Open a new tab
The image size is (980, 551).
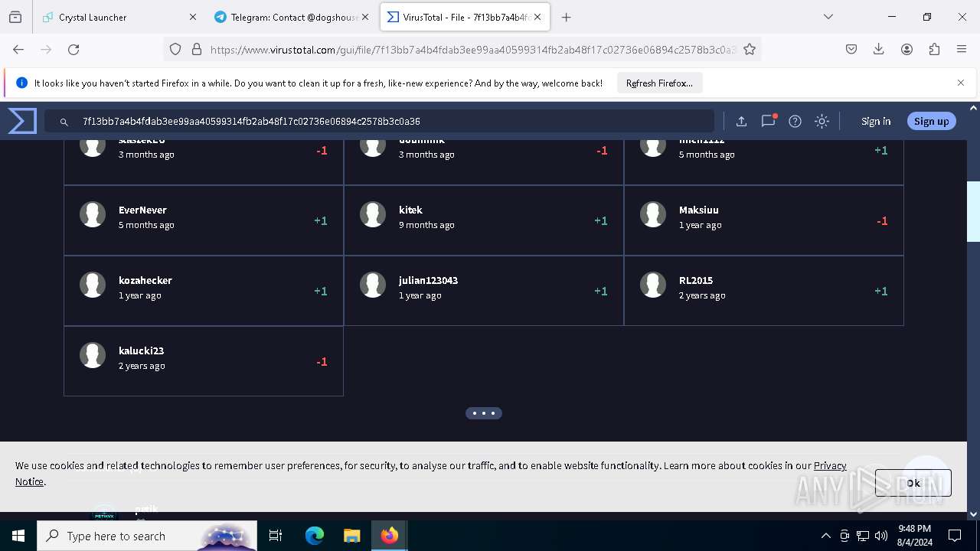[567, 17]
